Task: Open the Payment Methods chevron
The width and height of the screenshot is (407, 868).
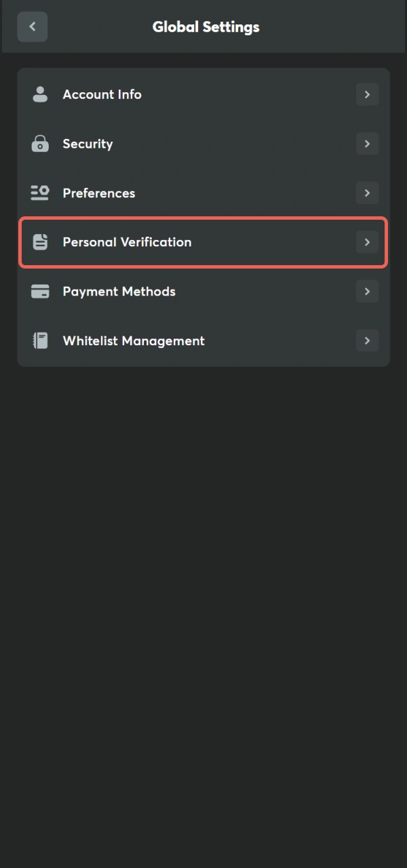Action: tap(367, 291)
